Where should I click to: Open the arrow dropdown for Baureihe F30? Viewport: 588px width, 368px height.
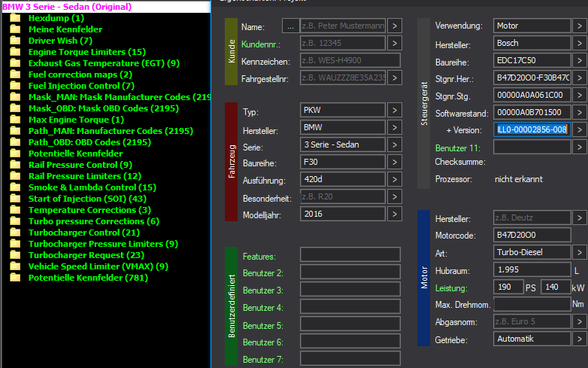click(395, 162)
